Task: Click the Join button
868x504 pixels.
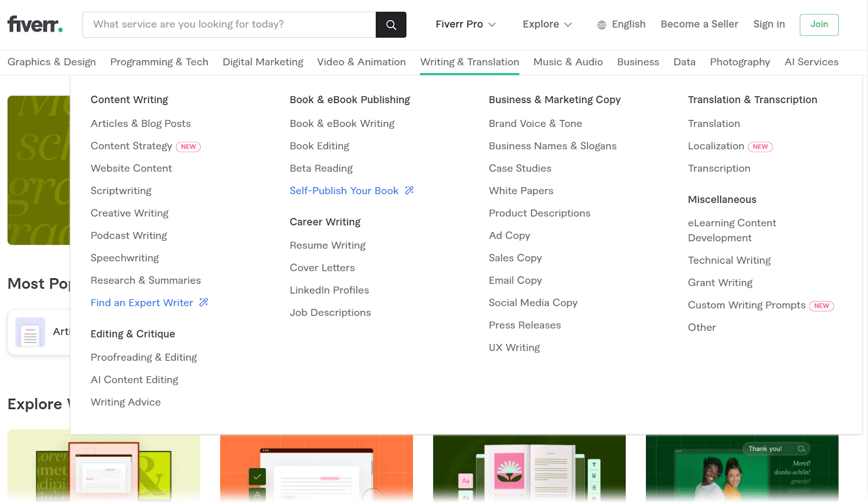Action: click(819, 24)
